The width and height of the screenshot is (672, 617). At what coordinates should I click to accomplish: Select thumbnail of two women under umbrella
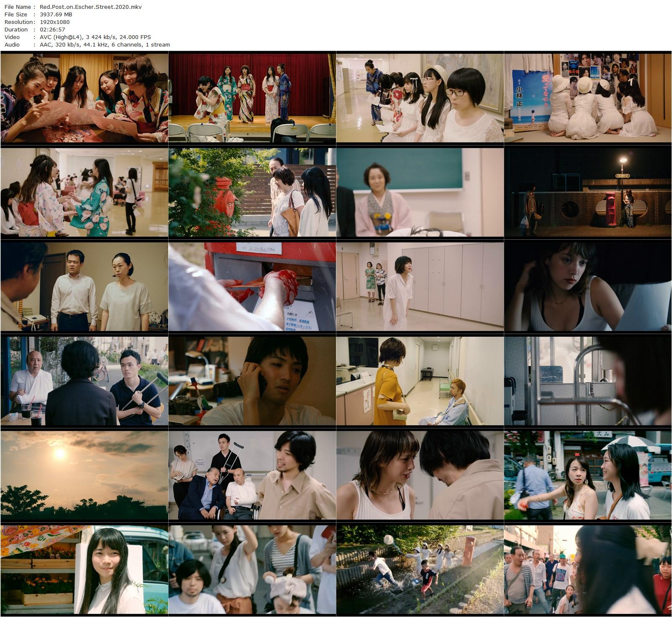[588, 476]
